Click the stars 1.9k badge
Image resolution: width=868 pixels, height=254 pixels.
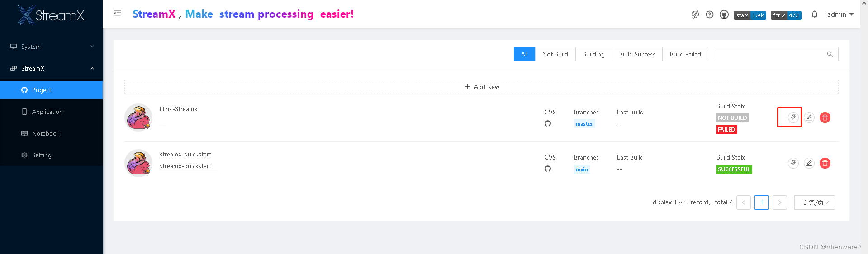pos(750,15)
